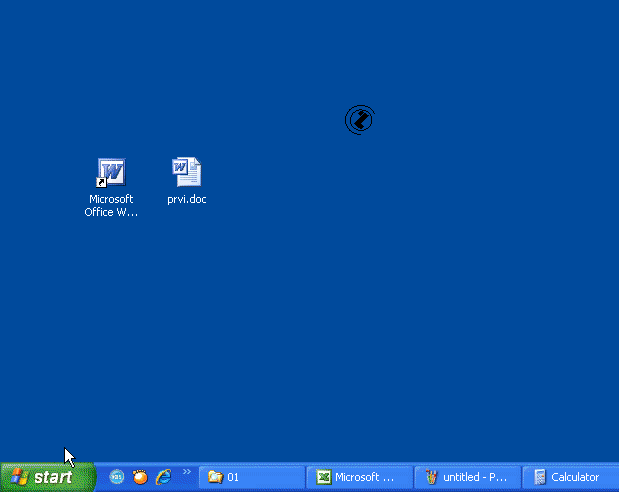Screen dimensions: 619x492
Task: Open the Start menu
Action: [x=47, y=477]
